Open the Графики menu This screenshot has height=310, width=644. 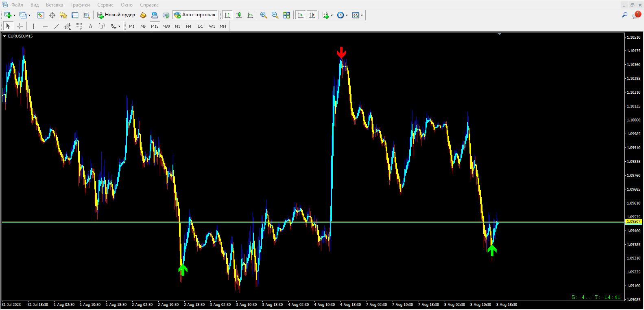tap(80, 5)
